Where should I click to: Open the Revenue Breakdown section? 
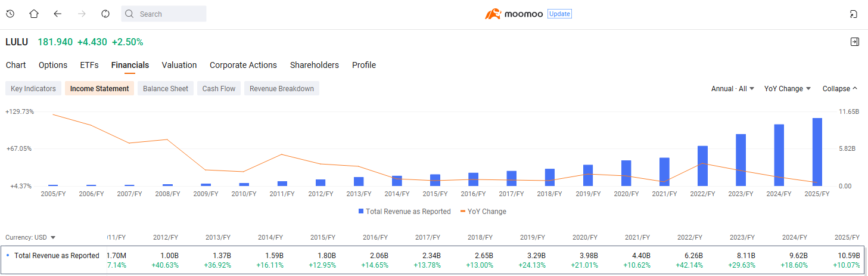pos(282,88)
